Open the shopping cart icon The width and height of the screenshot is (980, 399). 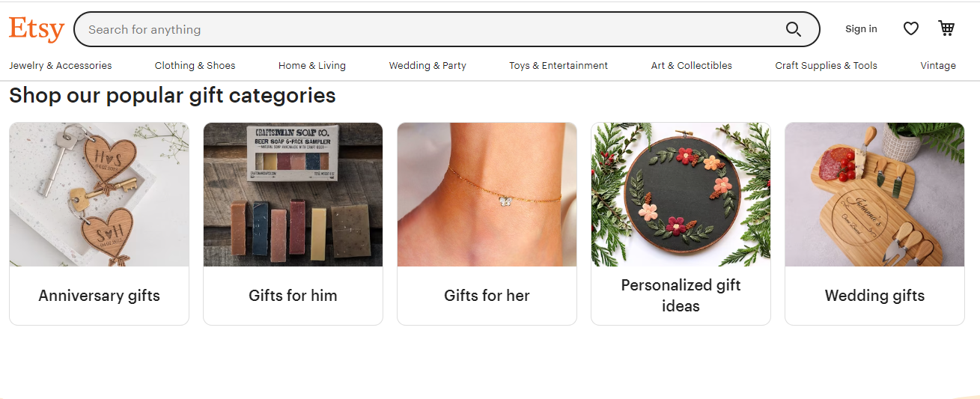pos(946,28)
